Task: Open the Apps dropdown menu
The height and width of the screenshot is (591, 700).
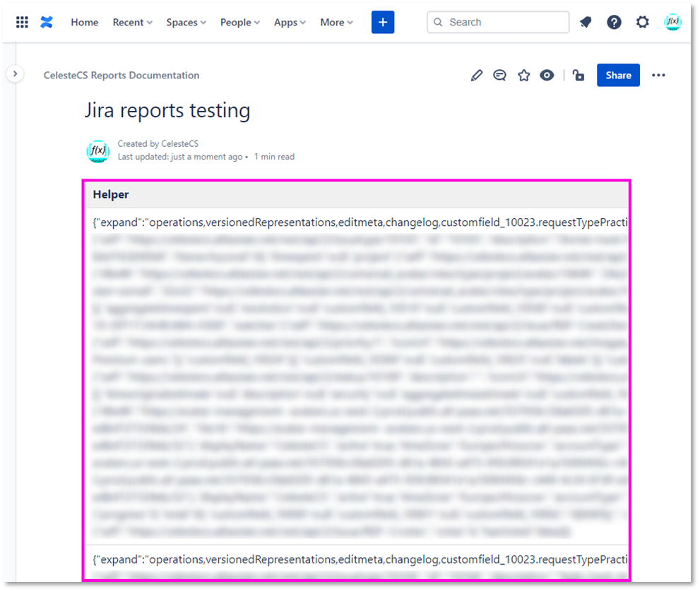Action: tap(290, 23)
